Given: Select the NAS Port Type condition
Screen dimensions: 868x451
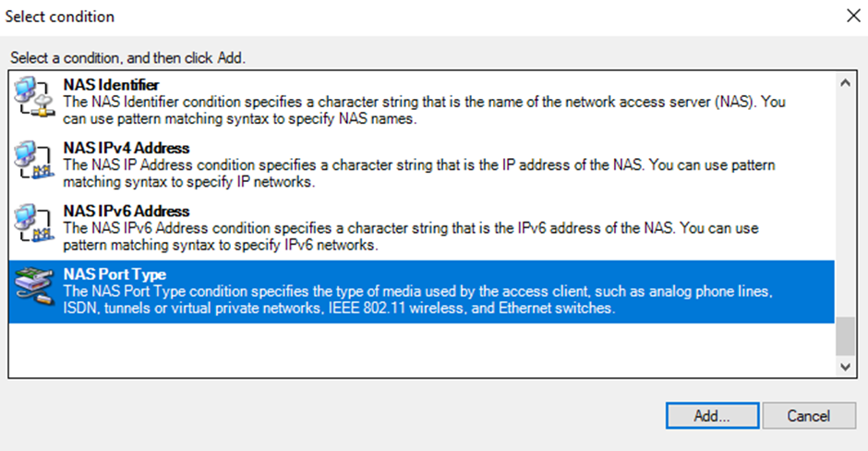Looking at the screenshot, I should tap(421, 291).
